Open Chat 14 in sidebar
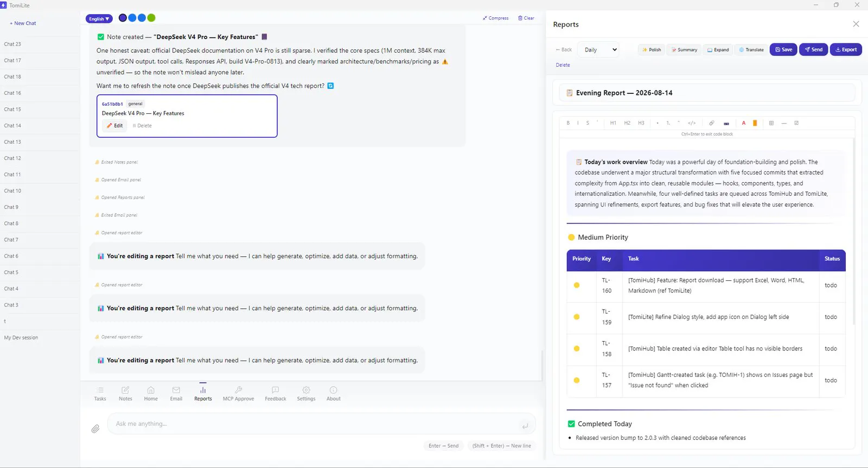 point(40,126)
